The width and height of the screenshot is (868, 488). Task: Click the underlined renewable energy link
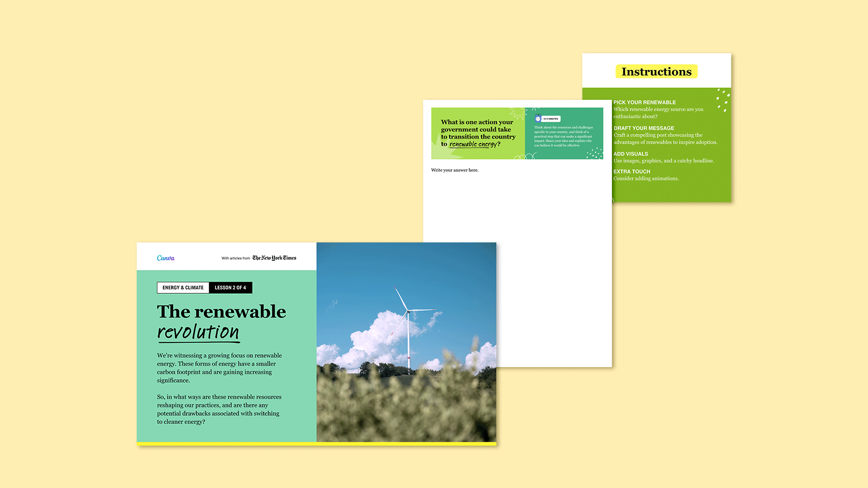pos(469,144)
